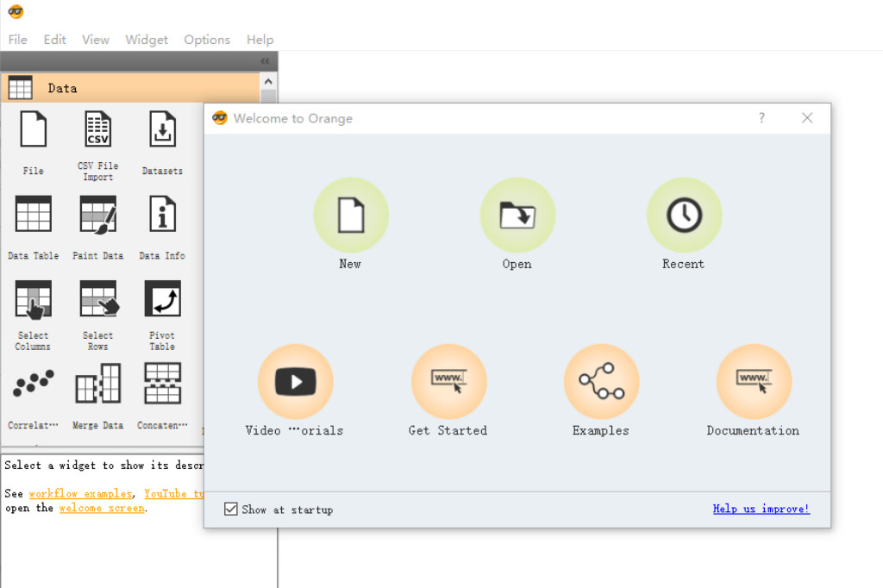The image size is (883, 588).
Task: Open the Get Started page
Action: coord(448,381)
